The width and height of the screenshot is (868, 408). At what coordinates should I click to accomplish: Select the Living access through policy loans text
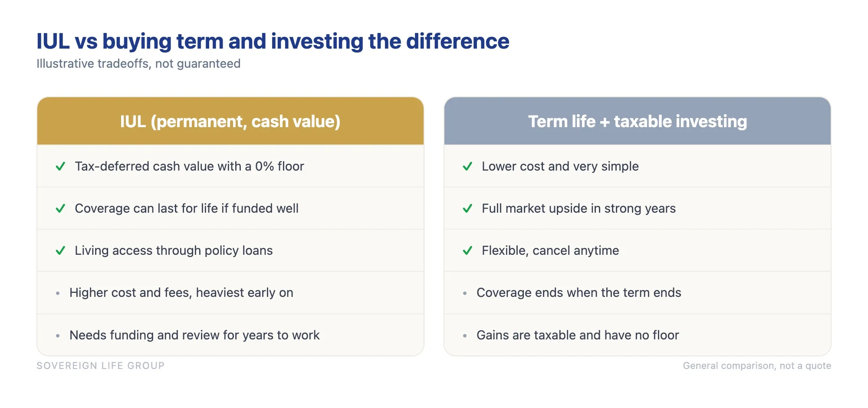(x=174, y=250)
